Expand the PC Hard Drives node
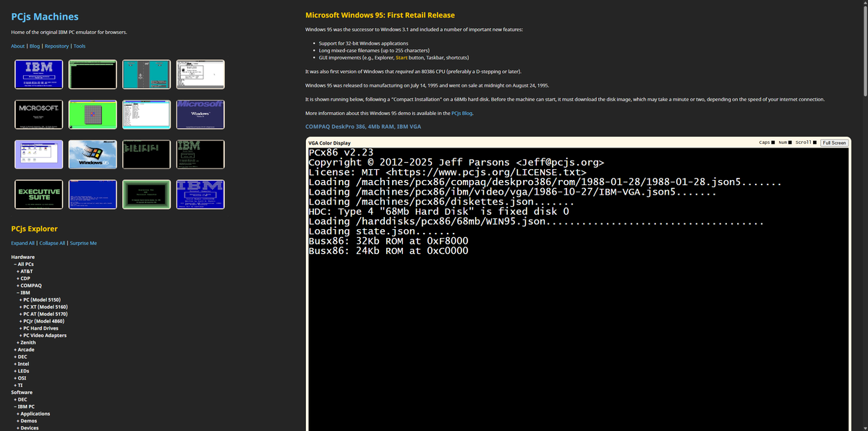Screen dimensions: 868x431 point(39,328)
